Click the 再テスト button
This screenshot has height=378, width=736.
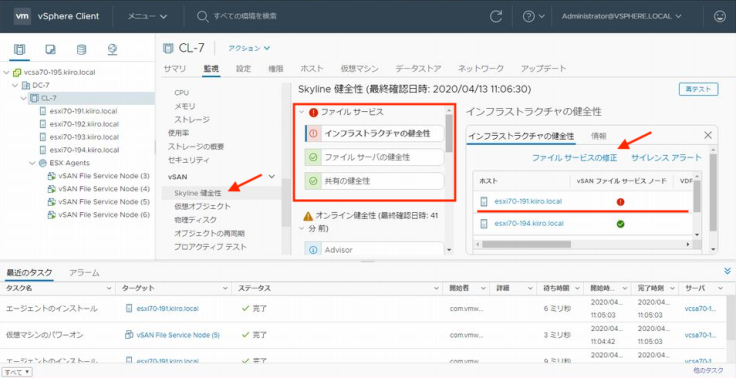tap(698, 89)
